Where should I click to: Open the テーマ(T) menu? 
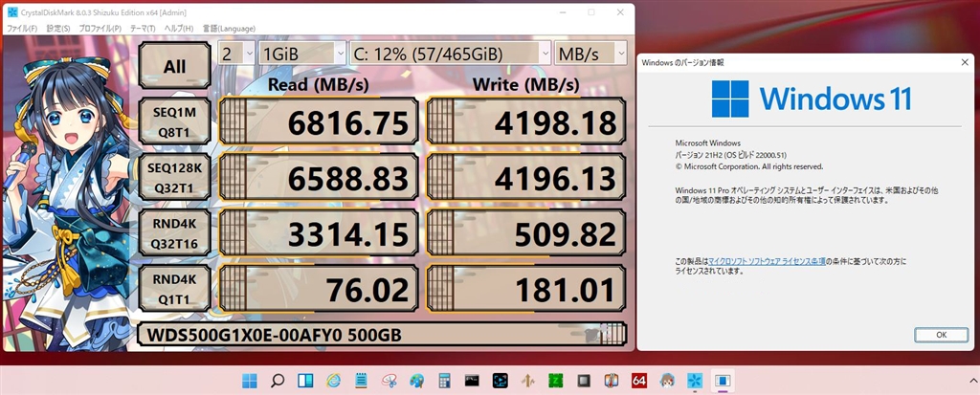pyautogui.click(x=143, y=29)
